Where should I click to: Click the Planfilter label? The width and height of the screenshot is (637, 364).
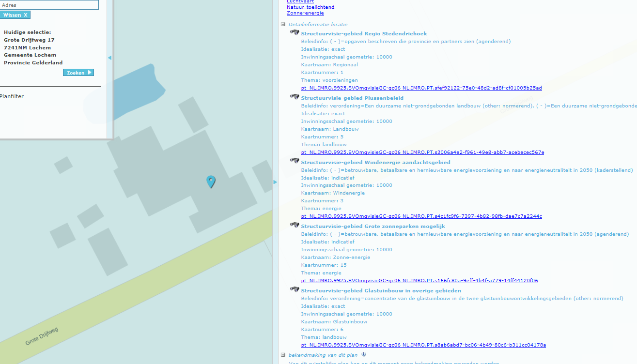(12, 96)
